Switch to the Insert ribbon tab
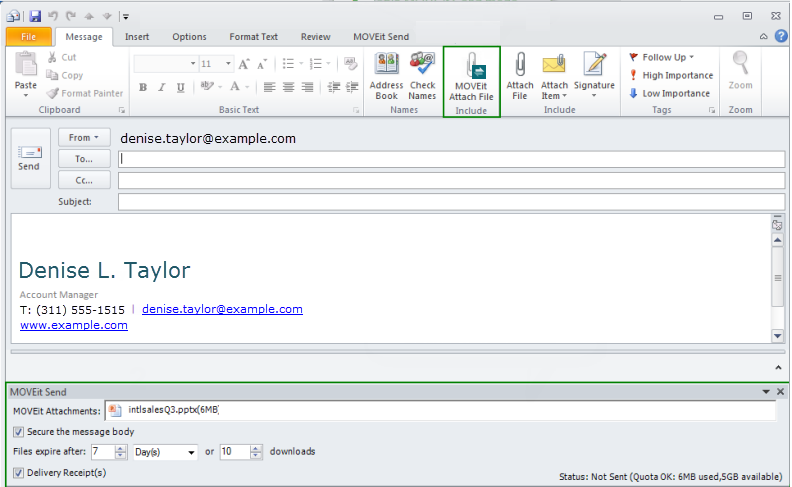The image size is (792, 487). click(137, 37)
